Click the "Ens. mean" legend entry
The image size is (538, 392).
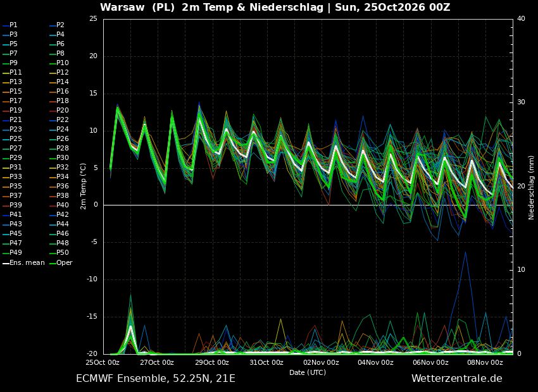(x=23, y=263)
